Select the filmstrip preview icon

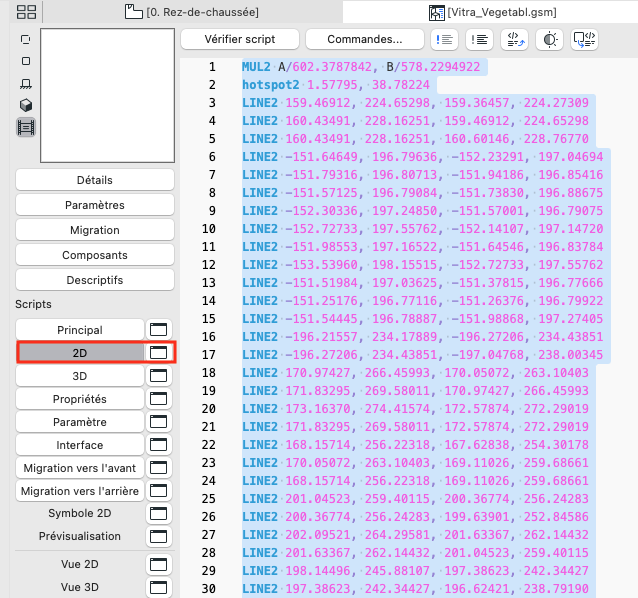click(x=26, y=127)
